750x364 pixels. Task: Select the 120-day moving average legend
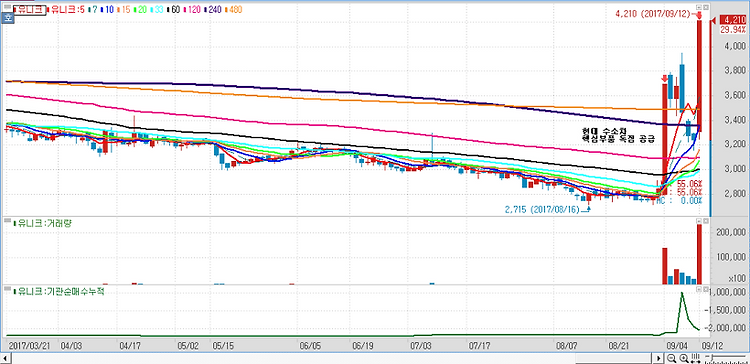tap(192, 10)
